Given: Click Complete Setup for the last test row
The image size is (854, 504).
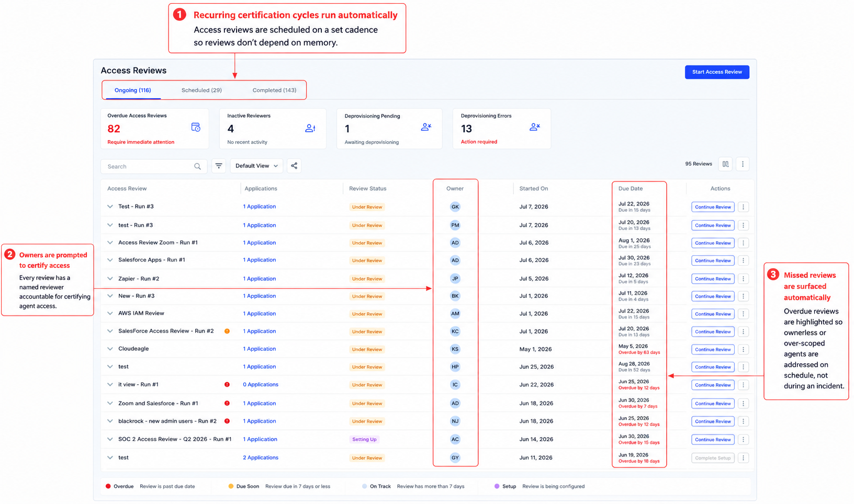Looking at the screenshot, I should 713,458.
